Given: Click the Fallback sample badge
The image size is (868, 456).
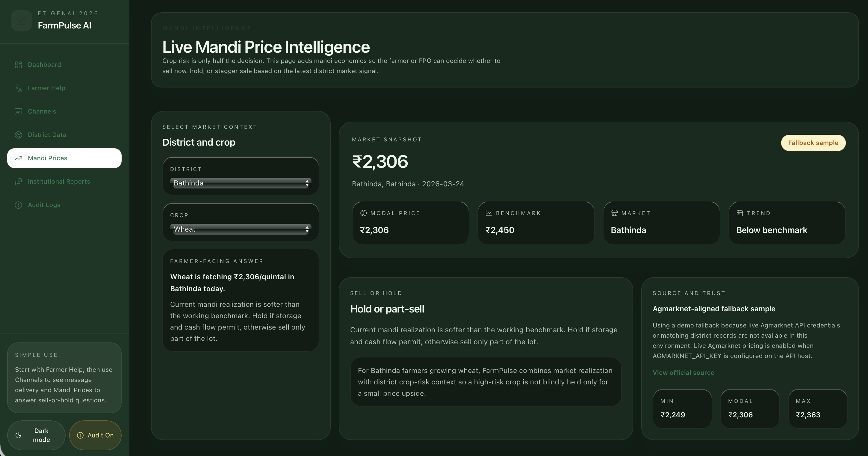Looking at the screenshot, I should click(x=813, y=143).
